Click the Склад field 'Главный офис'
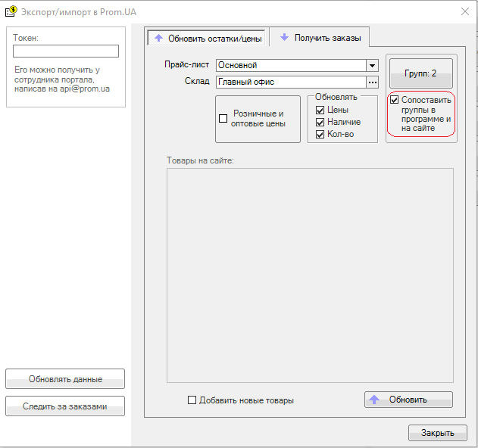Screen dimensions: 478x448 (291, 82)
